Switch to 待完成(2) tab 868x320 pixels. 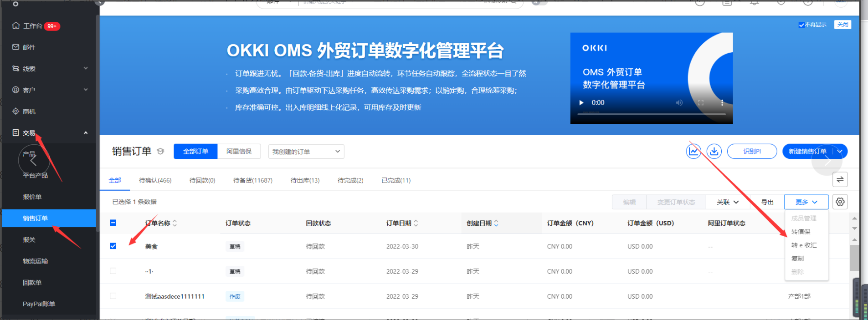pos(350,180)
